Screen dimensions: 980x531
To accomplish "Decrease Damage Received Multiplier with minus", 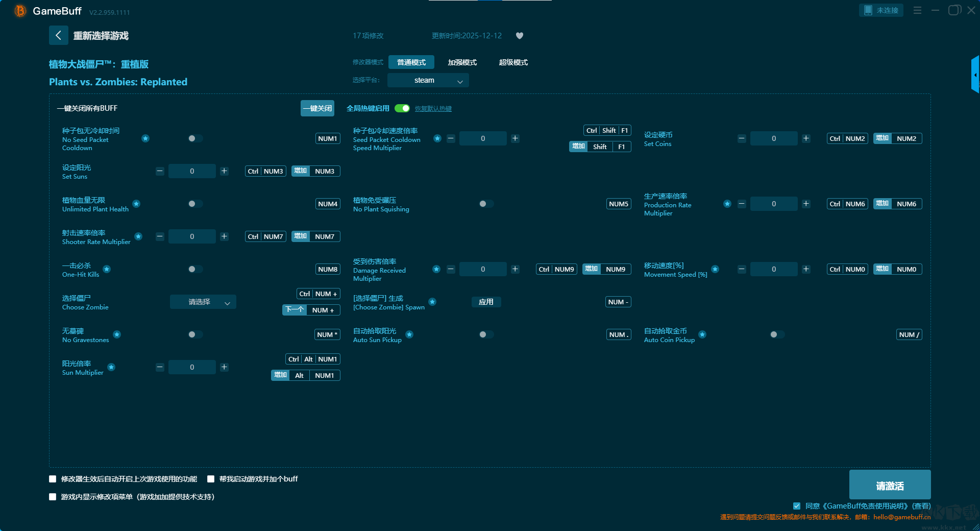I will pos(451,269).
